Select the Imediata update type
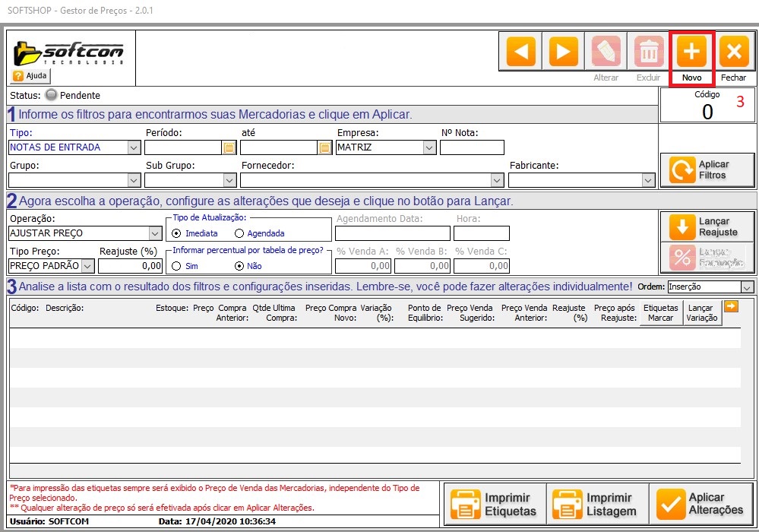The width and height of the screenshot is (759, 532). coord(177,233)
